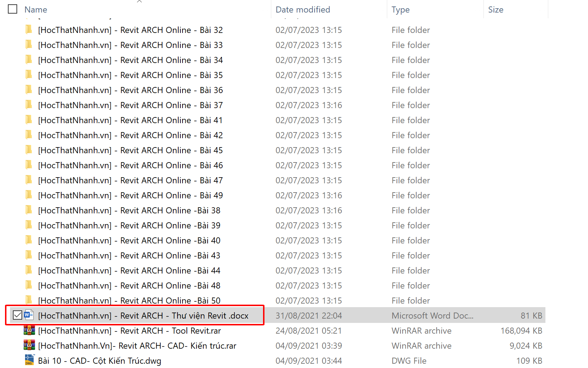Select file Bài 10 - CAD- Cột Kiến Trúc.dwg
The width and height of the screenshot is (588, 368).
click(x=99, y=361)
